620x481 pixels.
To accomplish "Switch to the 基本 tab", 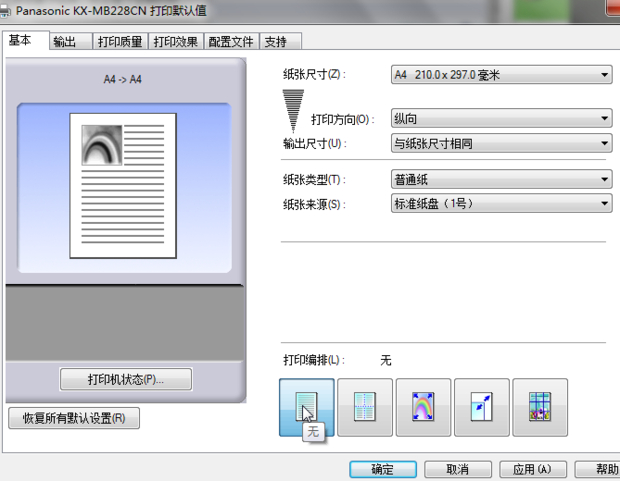I will pyautogui.click(x=26, y=40).
